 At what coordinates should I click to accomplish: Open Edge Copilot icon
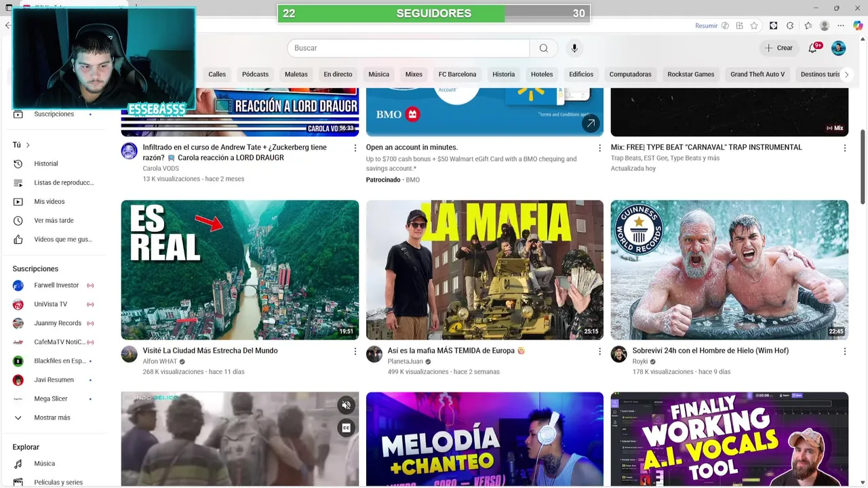click(x=858, y=26)
